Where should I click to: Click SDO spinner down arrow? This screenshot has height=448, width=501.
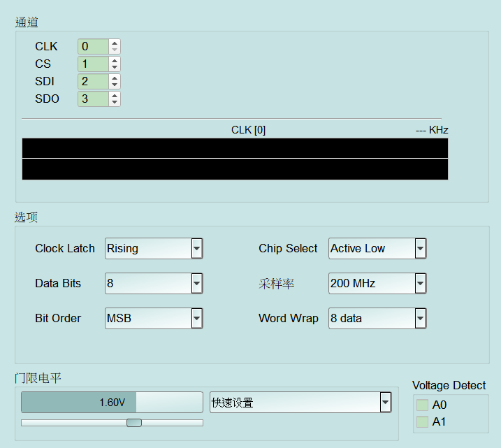(x=115, y=102)
